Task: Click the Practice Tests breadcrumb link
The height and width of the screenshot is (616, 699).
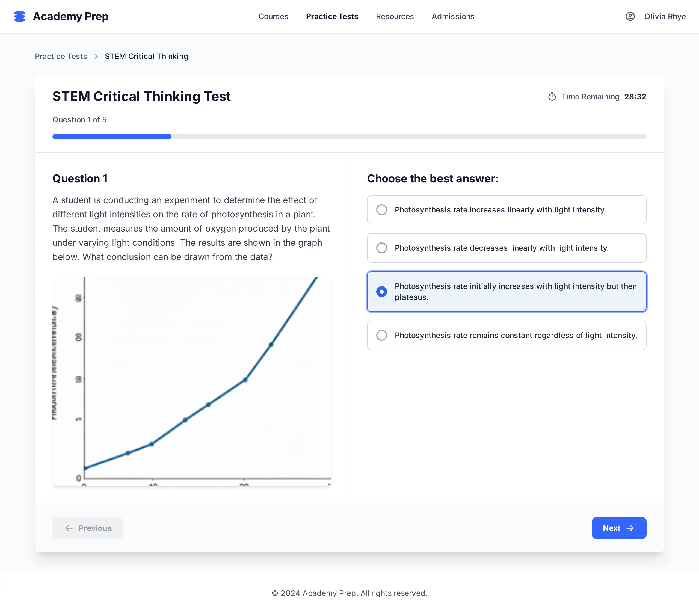Action: pyautogui.click(x=61, y=57)
